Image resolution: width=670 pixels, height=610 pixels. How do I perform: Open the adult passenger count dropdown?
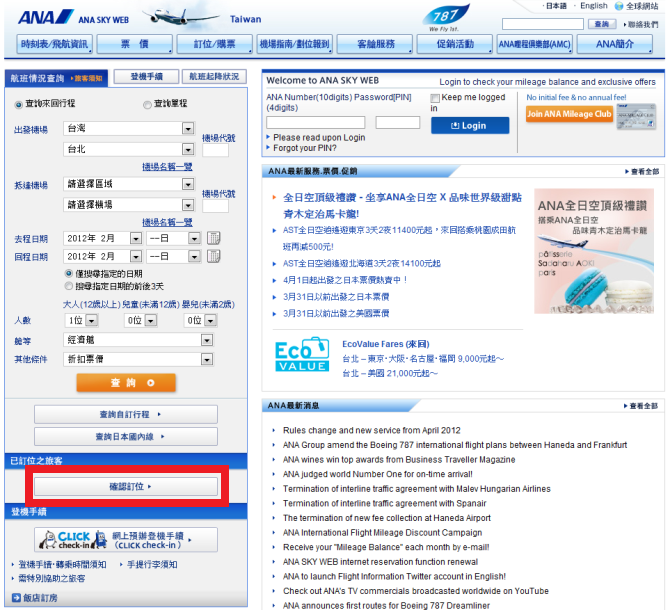pyautogui.click(x=82, y=320)
